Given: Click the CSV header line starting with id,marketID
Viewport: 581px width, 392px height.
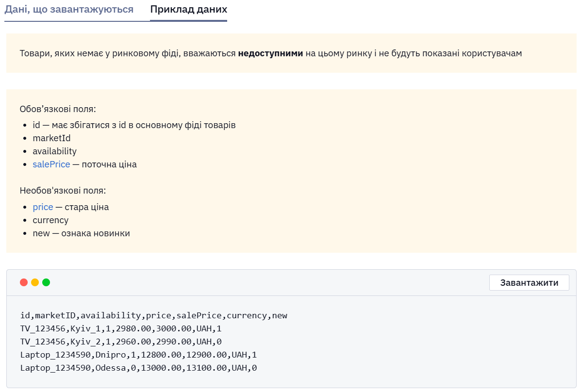Looking at the screenshot, I should point(154,315).
